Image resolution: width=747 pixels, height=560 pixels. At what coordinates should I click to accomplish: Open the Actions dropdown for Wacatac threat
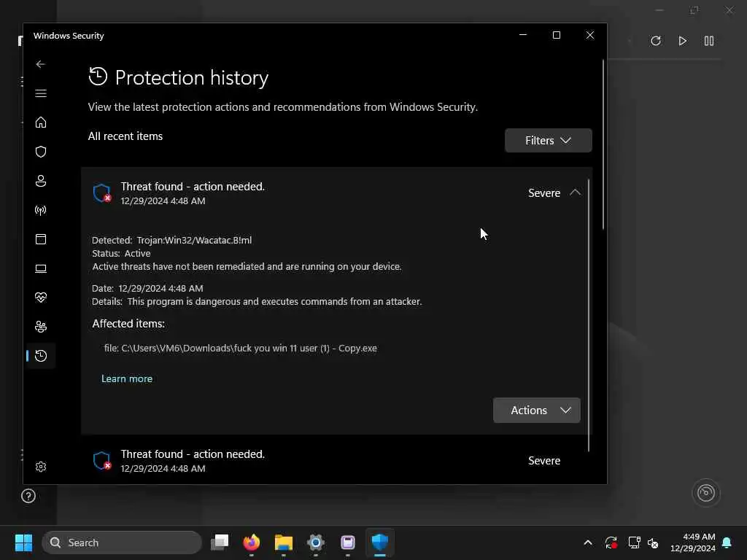point(536,410)
